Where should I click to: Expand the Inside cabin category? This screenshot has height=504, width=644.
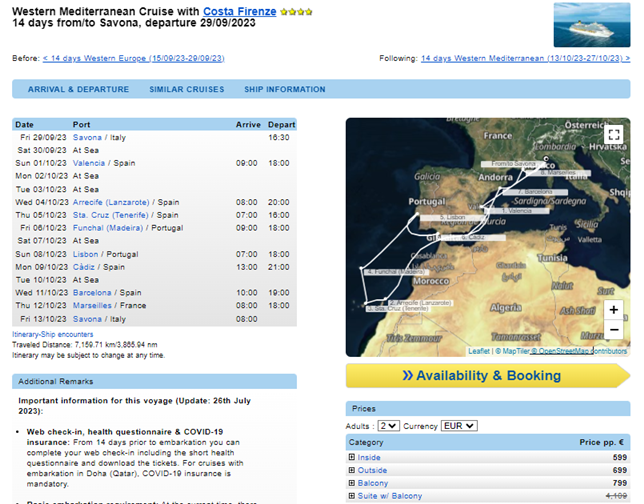click(352, 457)
